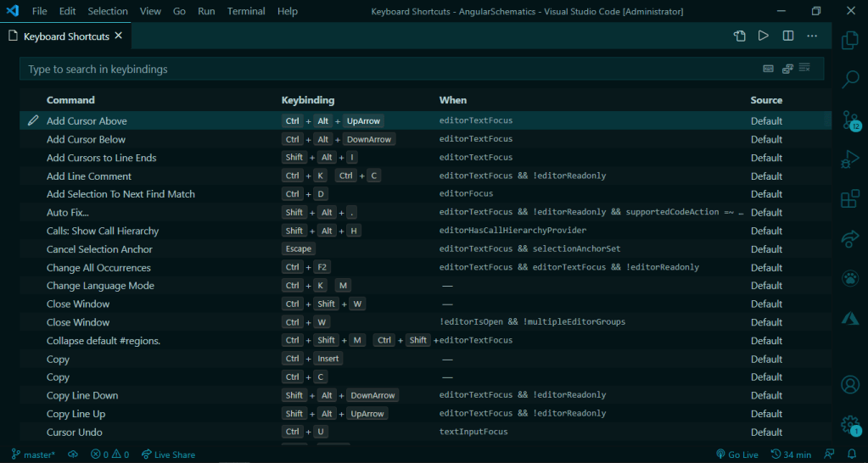Open Source Control view with badge
Screen dimensions: 868x463
point(849,120)
